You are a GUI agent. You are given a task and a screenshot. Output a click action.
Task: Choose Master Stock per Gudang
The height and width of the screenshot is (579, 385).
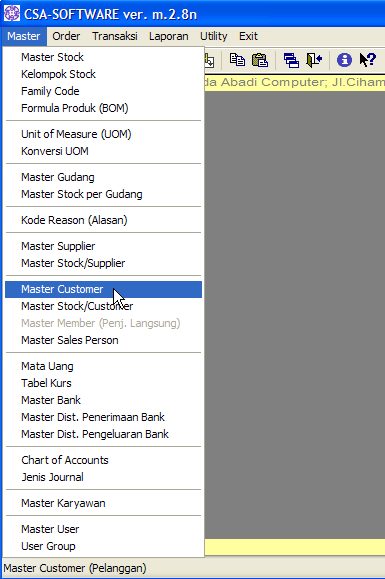[x=103, y=194]
